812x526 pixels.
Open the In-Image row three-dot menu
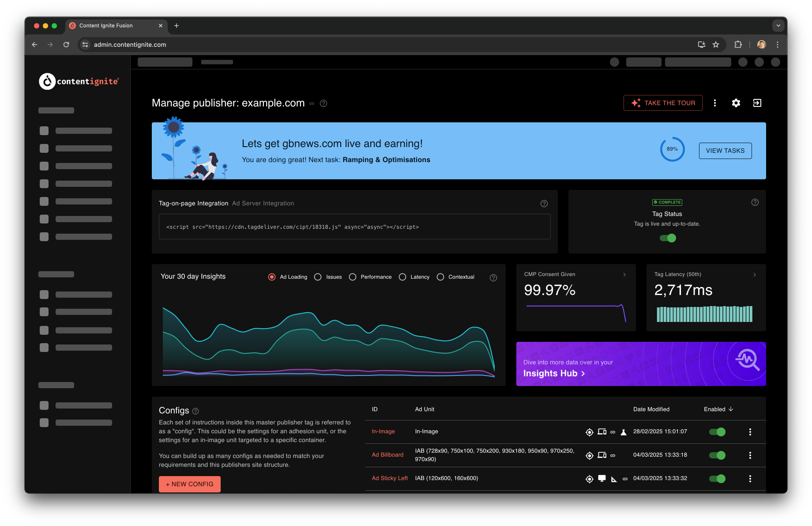coord(750,432)
